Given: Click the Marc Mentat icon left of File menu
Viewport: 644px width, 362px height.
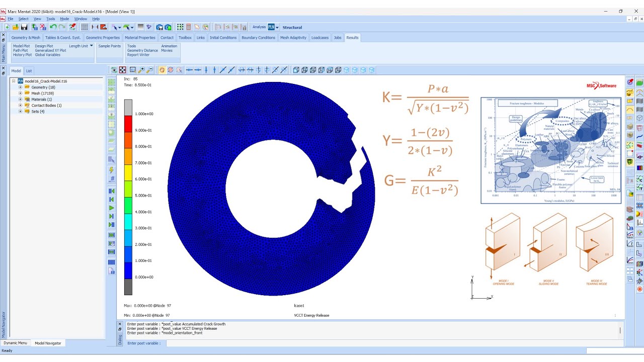Looking at the screenshot, I should tap(3, 19).
